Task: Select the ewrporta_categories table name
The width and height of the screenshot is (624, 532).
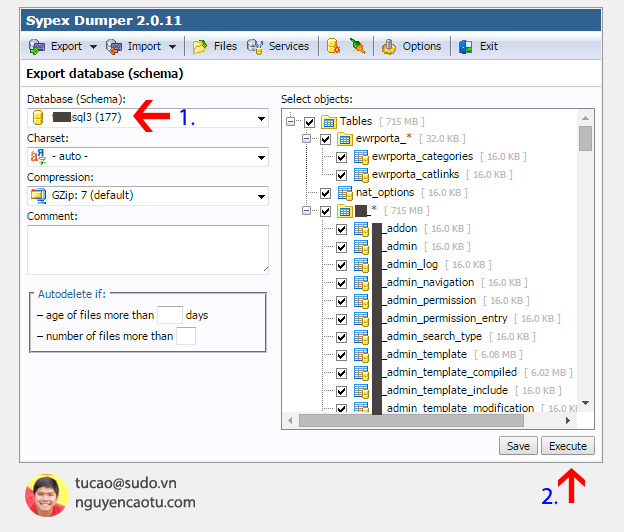Action: coord(422,156)
